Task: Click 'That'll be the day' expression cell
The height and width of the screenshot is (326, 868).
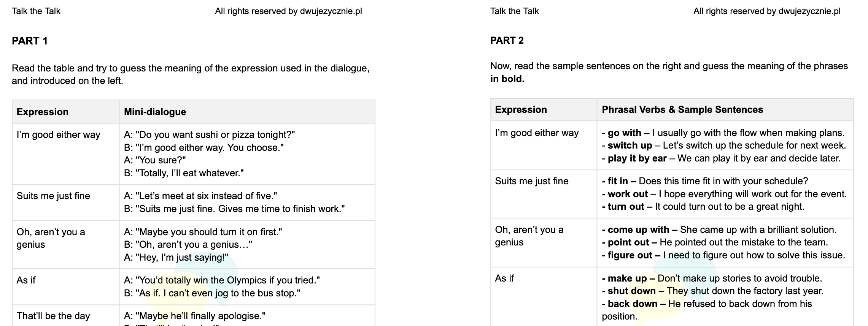Action: (x=53, y=316)
